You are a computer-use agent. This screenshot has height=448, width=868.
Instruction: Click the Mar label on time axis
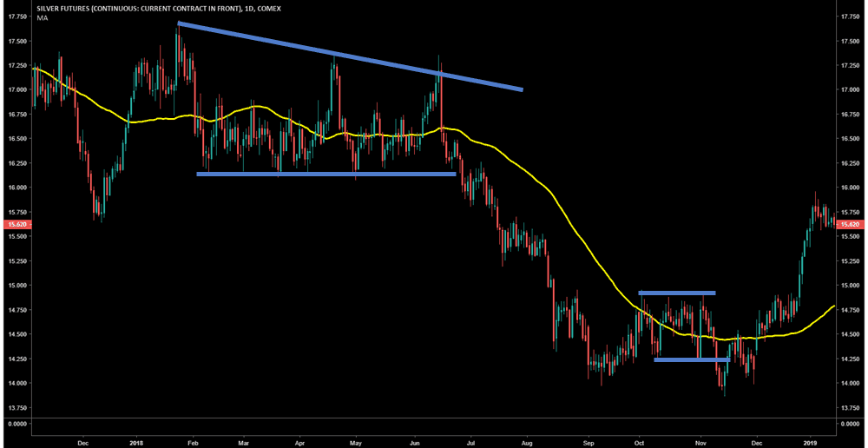click(243, 443)
